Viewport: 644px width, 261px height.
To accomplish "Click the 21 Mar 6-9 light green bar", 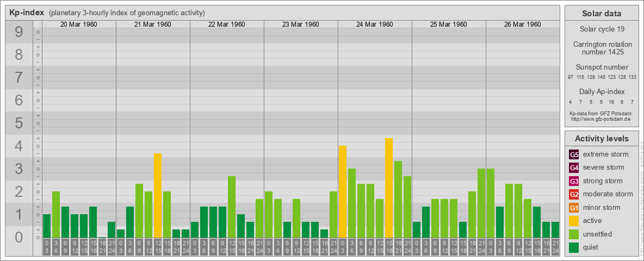I will [139, 211].
